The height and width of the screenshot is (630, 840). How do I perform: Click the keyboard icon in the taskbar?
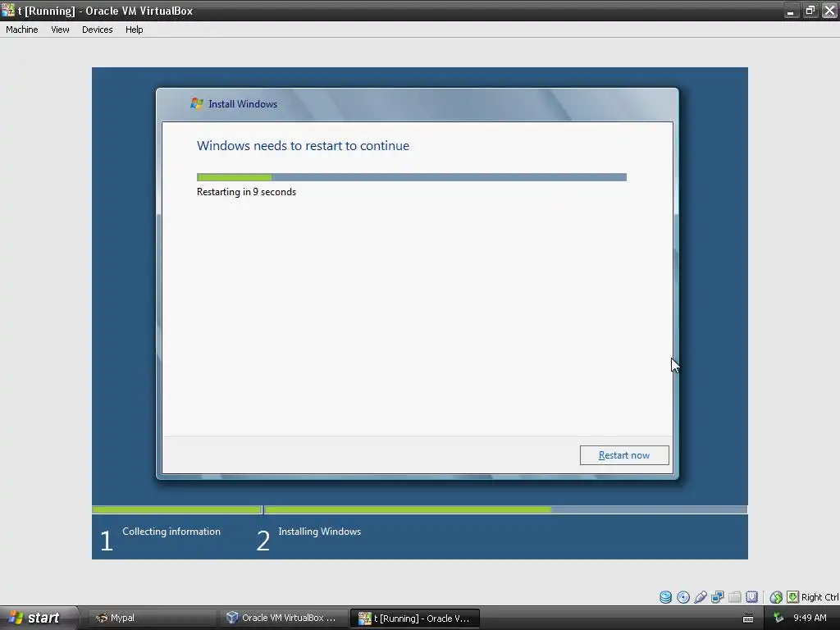click(748, 619)
